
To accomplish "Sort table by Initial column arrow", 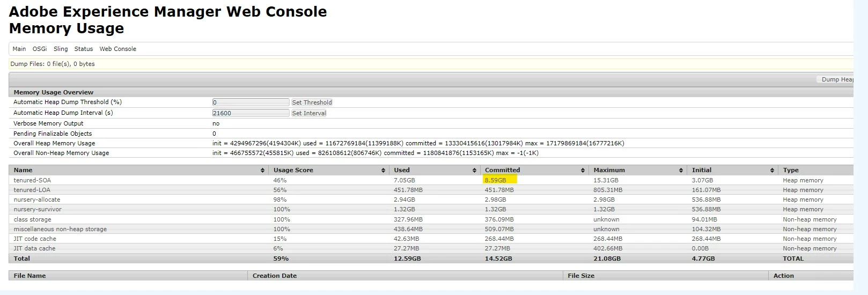I will pyautogui.click(x=772, y=171).
